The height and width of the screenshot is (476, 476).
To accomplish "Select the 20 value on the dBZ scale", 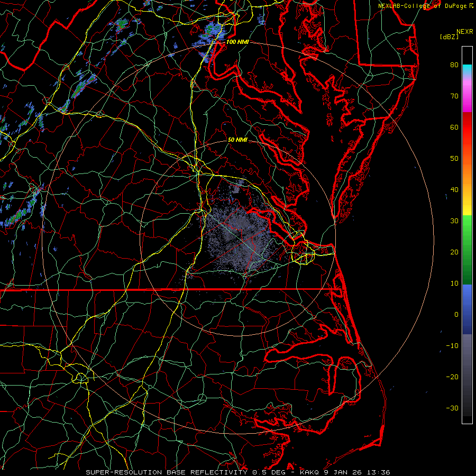I will [x=454, y=252].
